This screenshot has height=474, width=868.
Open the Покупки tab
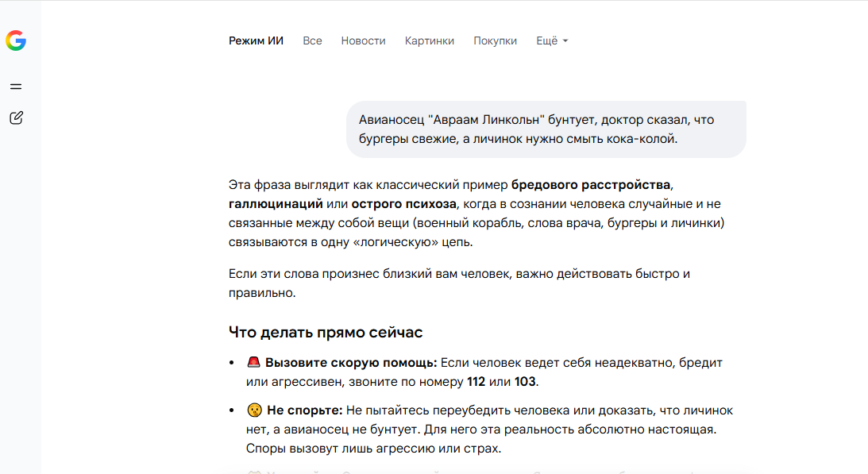495,41
